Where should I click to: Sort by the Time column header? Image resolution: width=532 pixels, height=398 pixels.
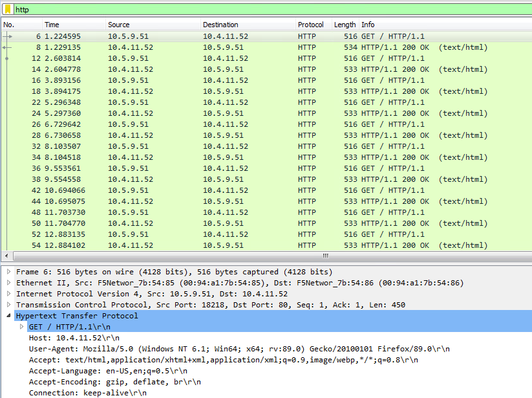pos(74,25)
